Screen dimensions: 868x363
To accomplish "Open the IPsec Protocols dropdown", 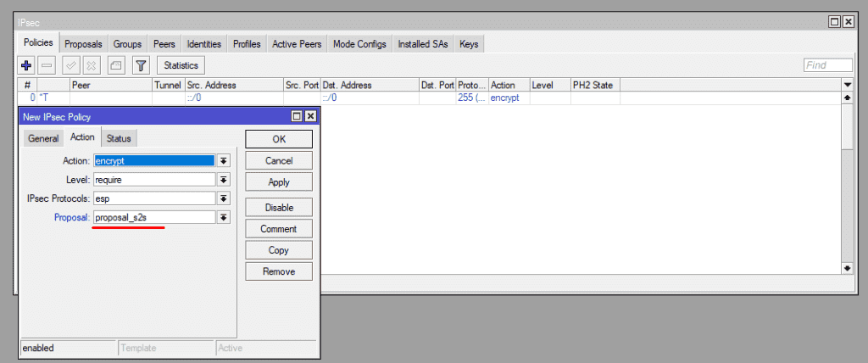I will click(x=224, y=198).
